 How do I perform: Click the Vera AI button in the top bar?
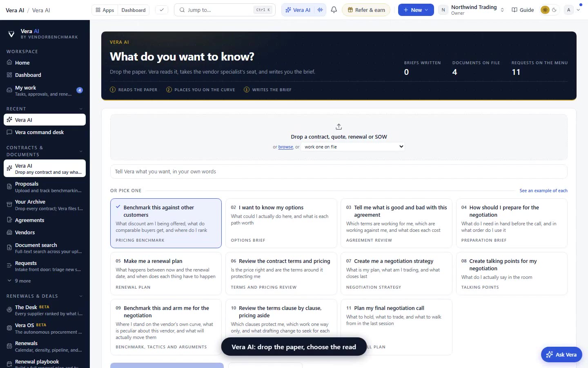298,10
